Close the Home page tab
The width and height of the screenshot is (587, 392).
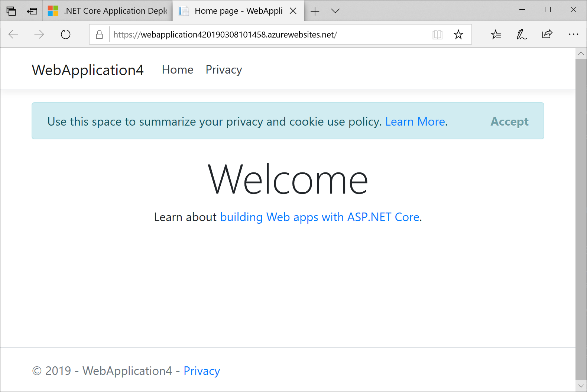pos(293,11)
